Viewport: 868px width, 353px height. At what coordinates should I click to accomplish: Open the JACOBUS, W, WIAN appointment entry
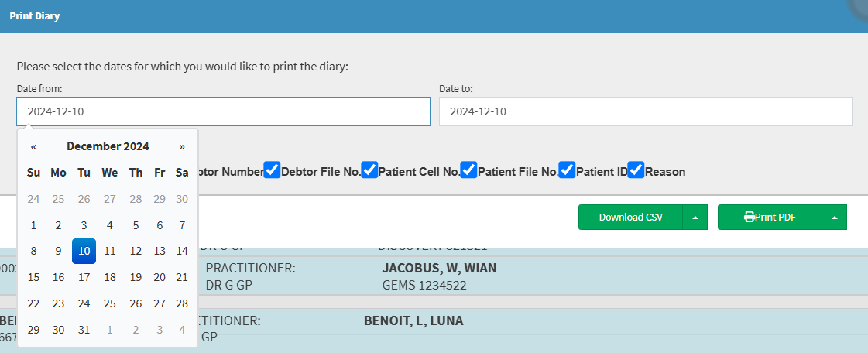[439, 269]
